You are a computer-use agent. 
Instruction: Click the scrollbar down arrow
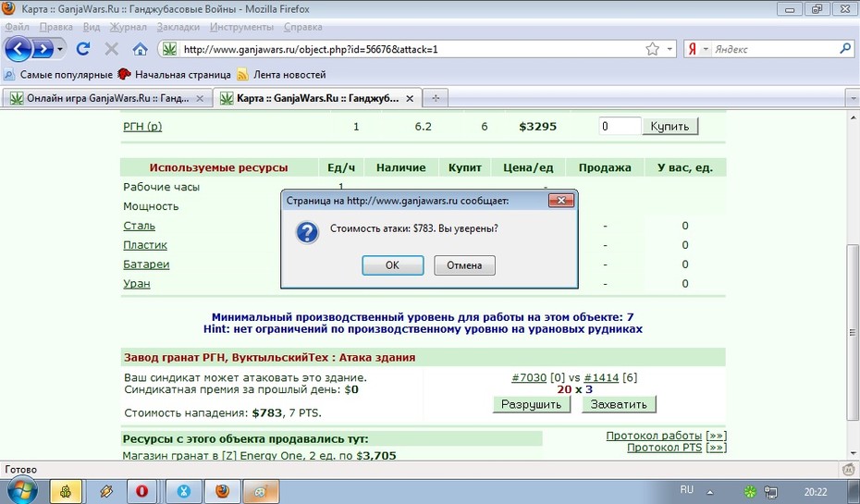(853, 453)
